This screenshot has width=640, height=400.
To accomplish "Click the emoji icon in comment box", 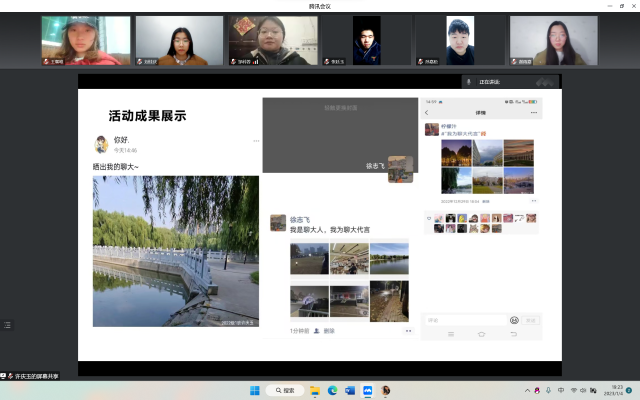I will point(514,320).
